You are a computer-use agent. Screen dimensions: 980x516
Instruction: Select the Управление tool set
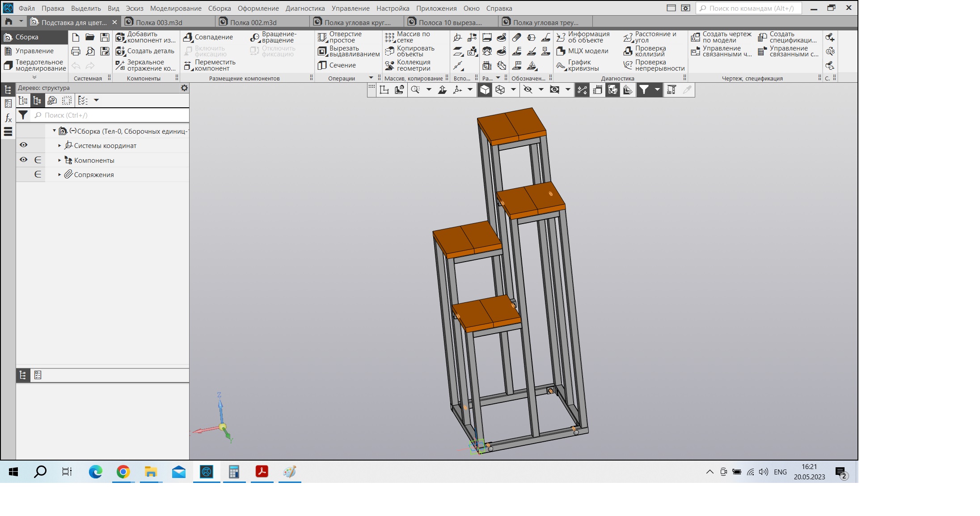pos(34,51)
